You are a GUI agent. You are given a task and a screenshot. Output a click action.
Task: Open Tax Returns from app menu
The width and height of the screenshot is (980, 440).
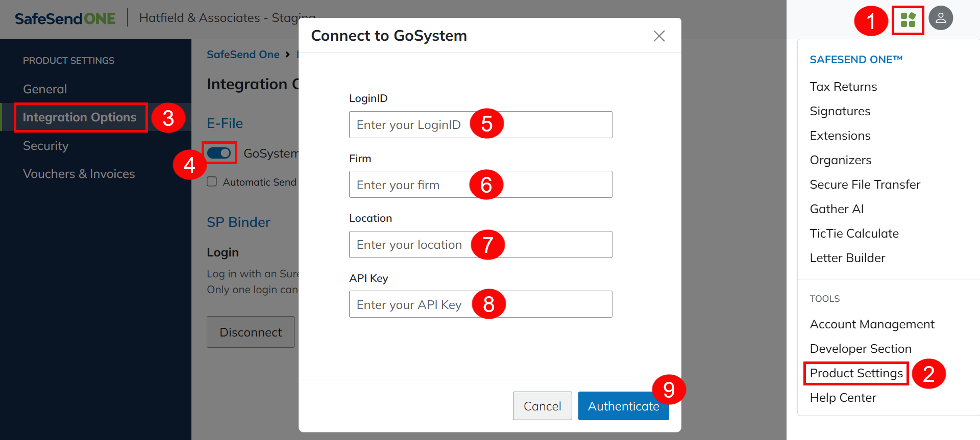(843, 87)
